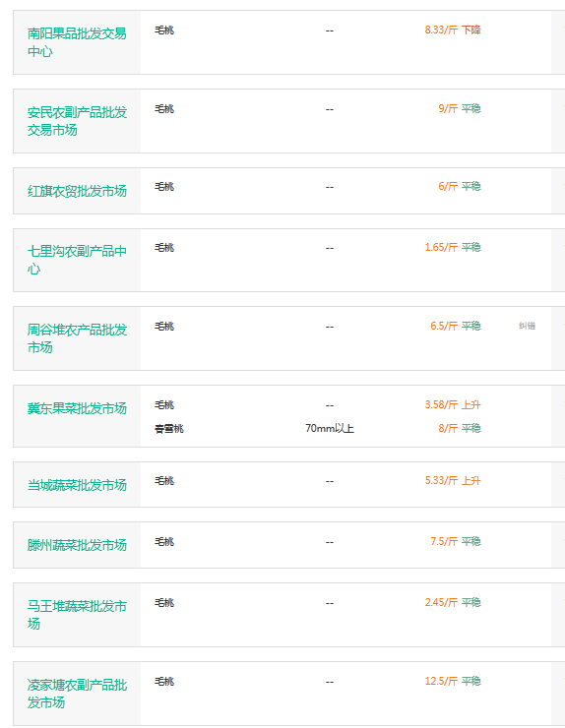Viewport: 565px width, 728px height.
Task: Open 七里沟农副产品中心 market page
Action: (77, 260)
